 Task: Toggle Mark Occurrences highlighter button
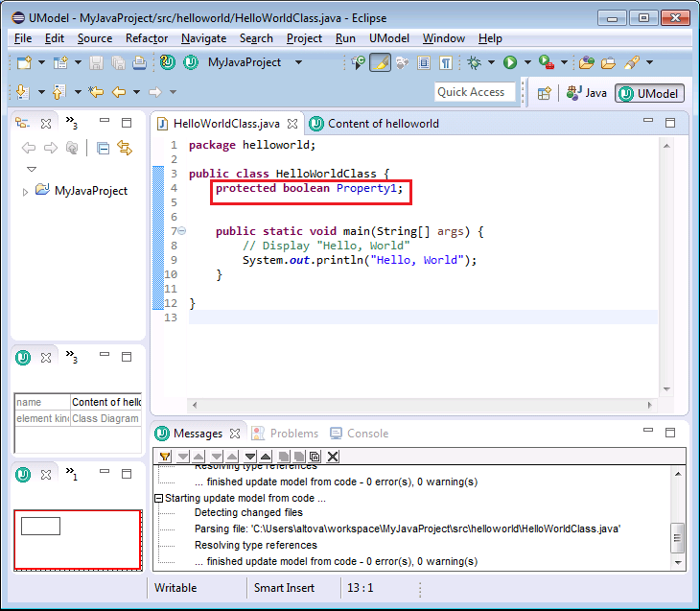pos(380,62)
